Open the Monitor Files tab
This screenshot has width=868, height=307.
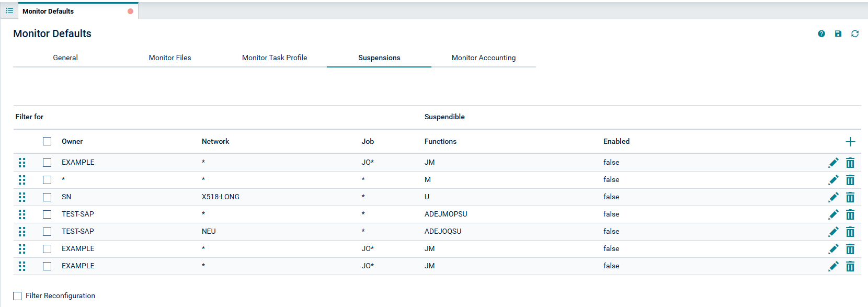(x=170, y=58)
